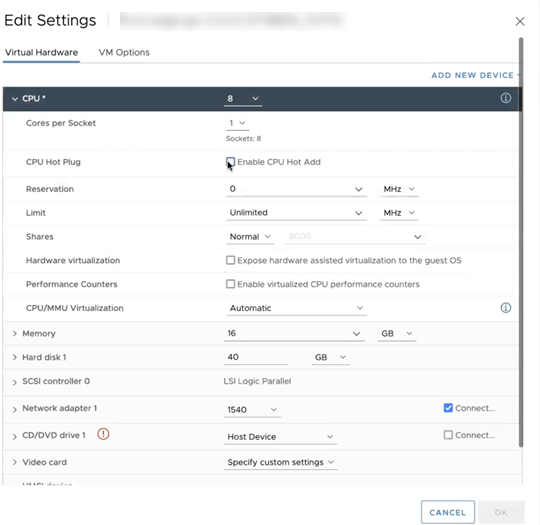This screenshot has height=525, width=540.
Task: Collapse the CPU section chevron
Action: tap(14, 99)
